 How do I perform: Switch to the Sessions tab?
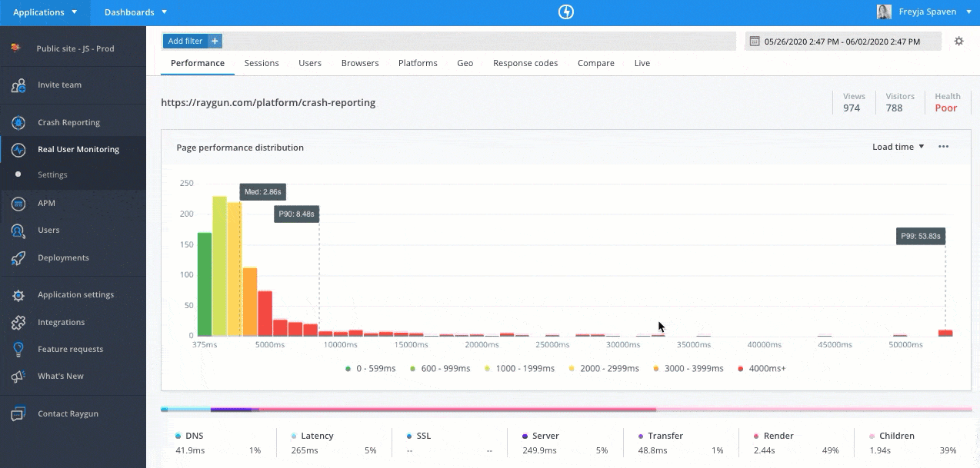262,63
